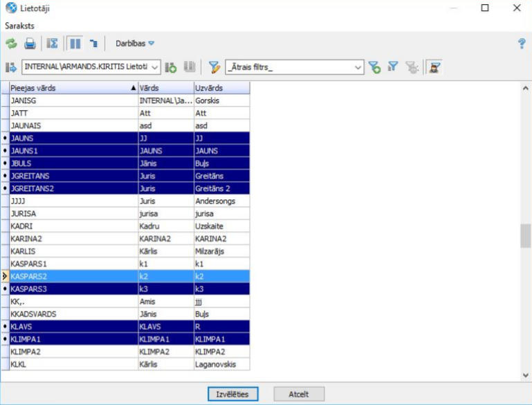Click the tree grouping icon
The image size is (532, 405).
pos(93,44)
